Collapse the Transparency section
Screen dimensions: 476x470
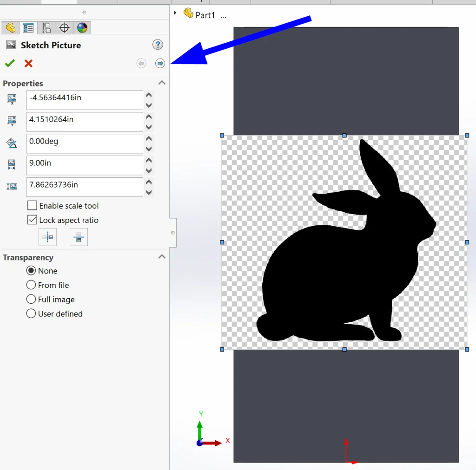click(162, 257)
